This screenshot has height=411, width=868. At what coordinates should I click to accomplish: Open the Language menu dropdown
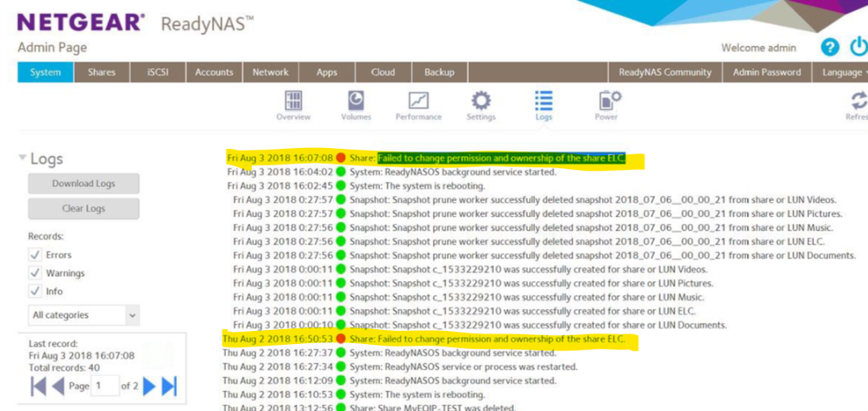pyautogui.click(x=840, y=72)
